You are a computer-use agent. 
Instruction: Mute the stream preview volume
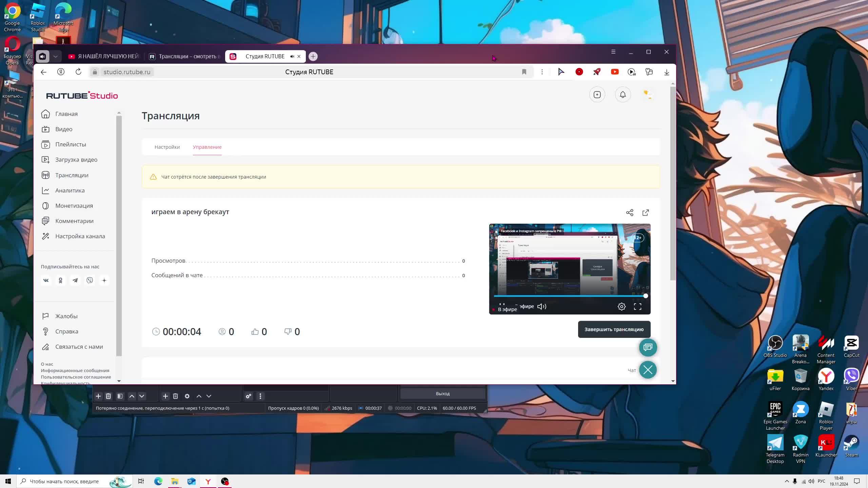point(541,306)
